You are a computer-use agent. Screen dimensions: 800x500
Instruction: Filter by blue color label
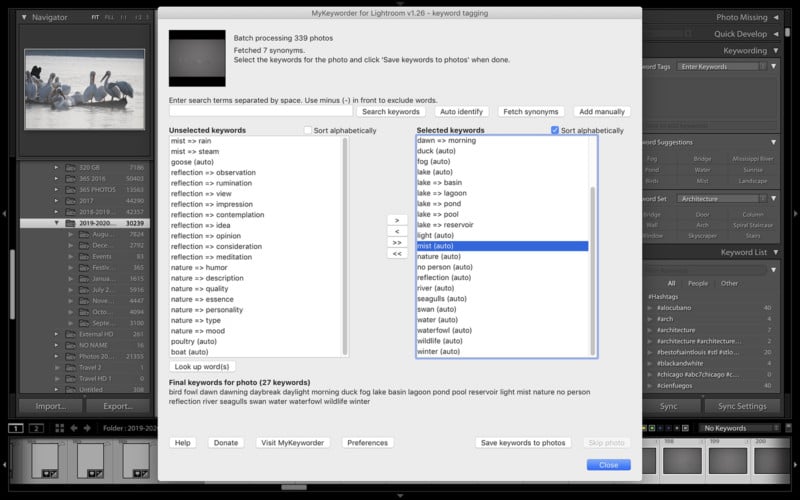coord(660,428)
